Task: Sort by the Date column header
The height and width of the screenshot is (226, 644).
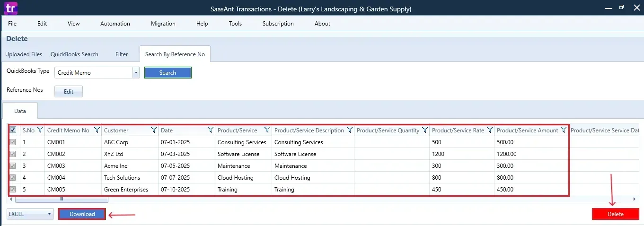Action: 167,130
